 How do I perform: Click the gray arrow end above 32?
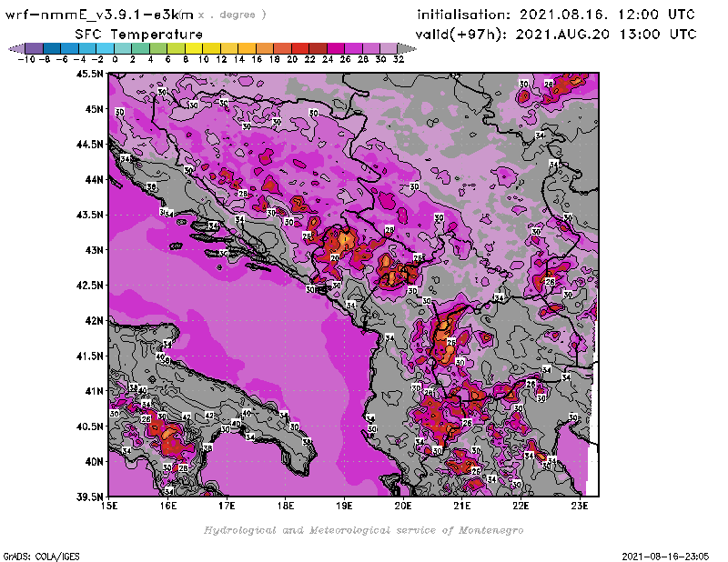pyautogui.click(x=407, y=48)
